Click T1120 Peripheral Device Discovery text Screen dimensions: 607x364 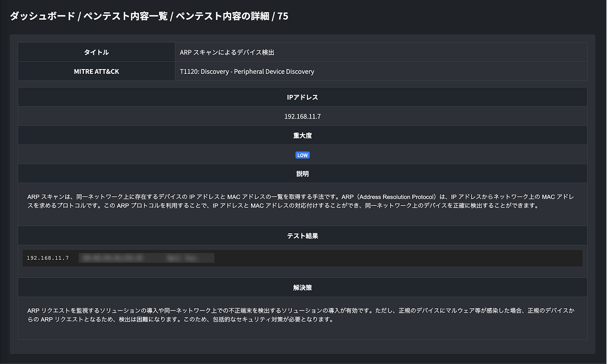click(247, 72)
